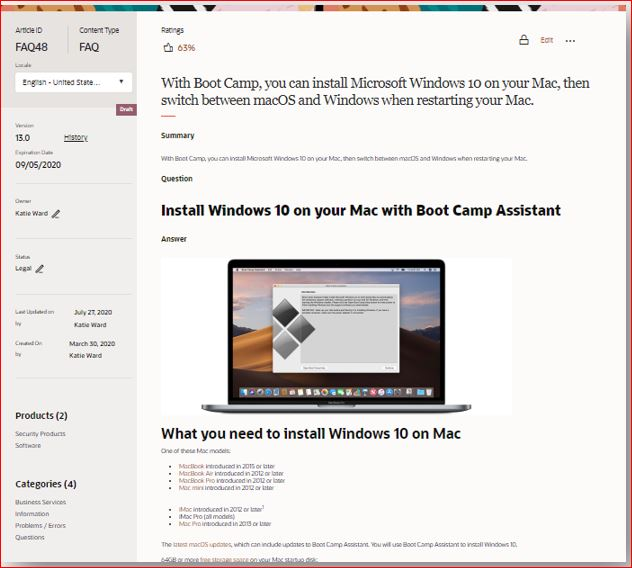Click the Edit link
The width and height of the screenshot is (632, 568).
547,40
